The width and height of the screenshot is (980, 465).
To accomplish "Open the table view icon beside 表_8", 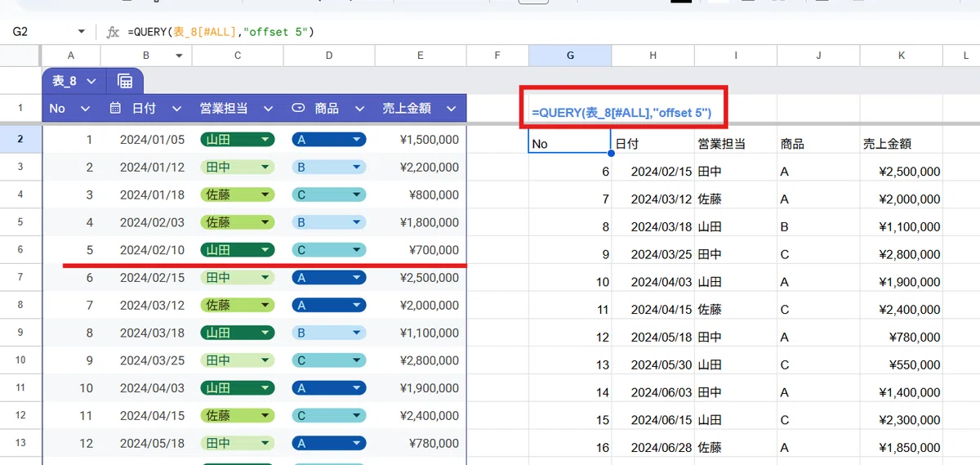I will pyautogui.click(x=125, y=81).
